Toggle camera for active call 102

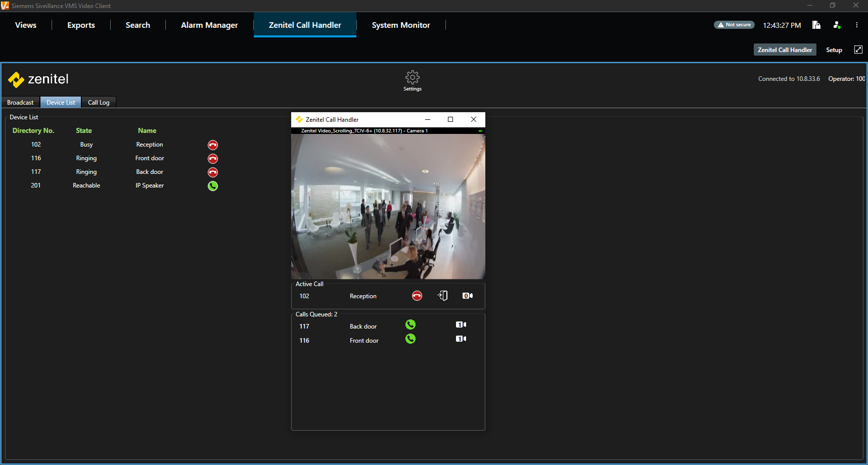click(x=468, y=296)
